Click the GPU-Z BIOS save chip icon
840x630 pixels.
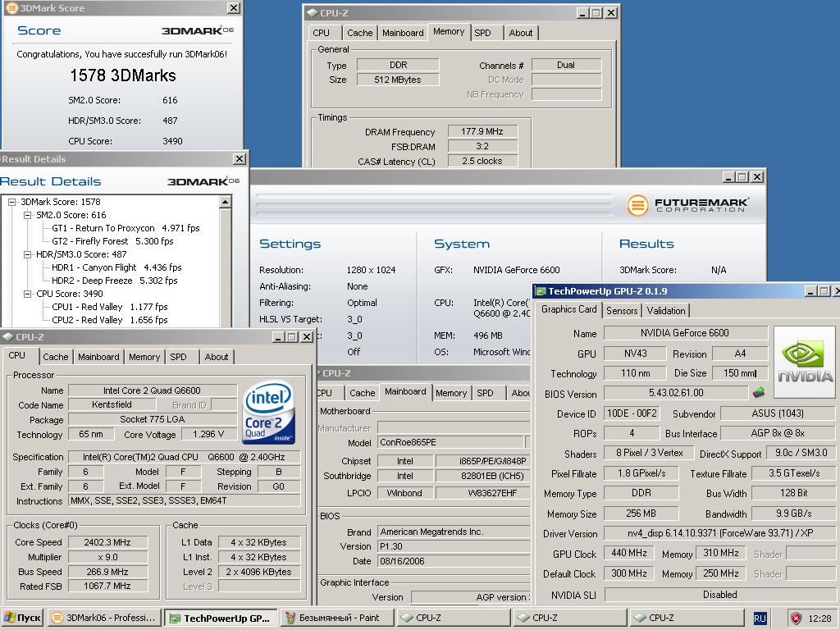click(x=759, y=393)
